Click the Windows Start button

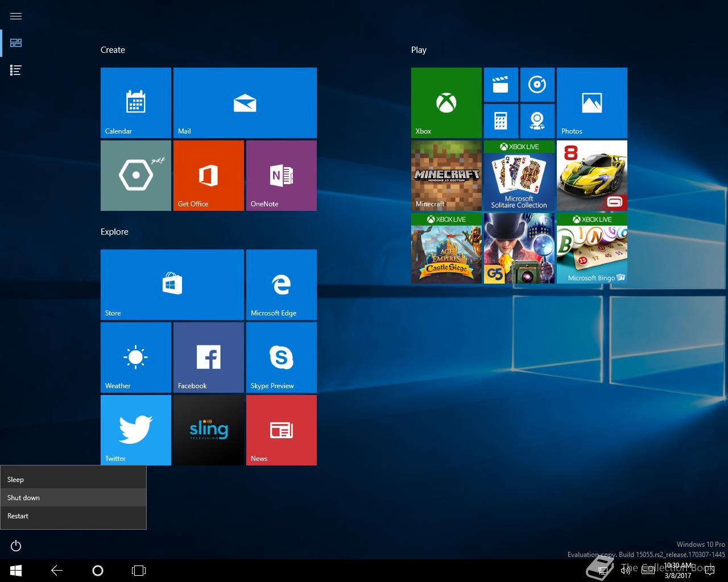[x=16, y=571]
